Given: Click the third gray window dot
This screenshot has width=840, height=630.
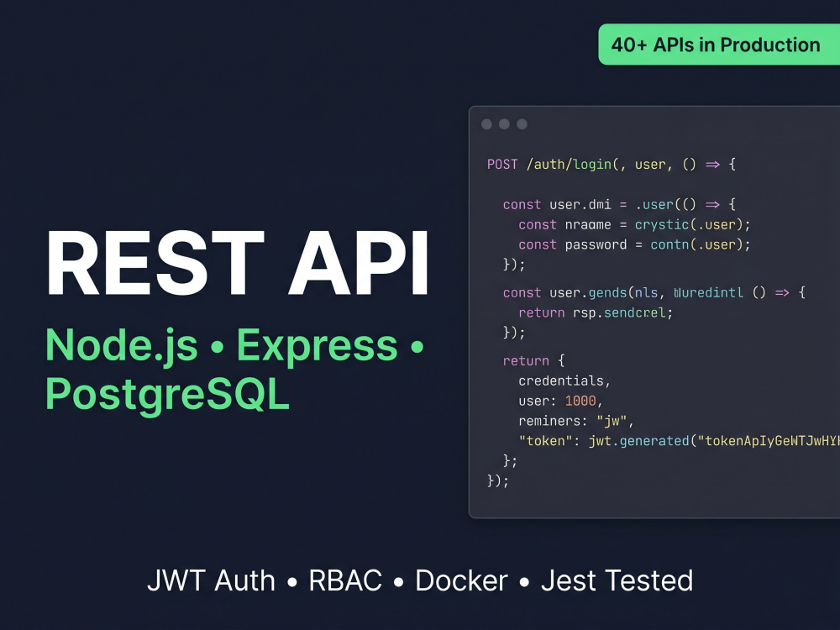Looking at the screenshot, I should pyautogui.click(x=522, y=124).
